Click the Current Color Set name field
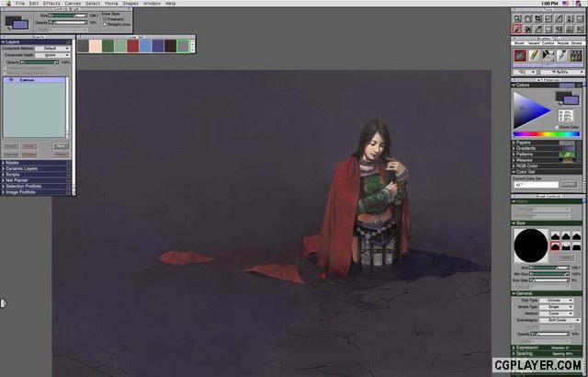The width and height of the screenshot is (588, 377). click(536, 185)
